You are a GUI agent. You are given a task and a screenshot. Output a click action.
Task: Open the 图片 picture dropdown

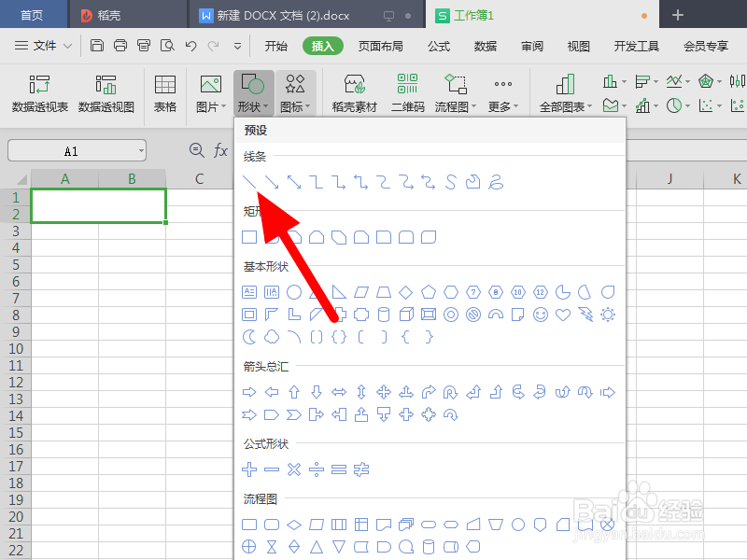click(x=211, y=92)
